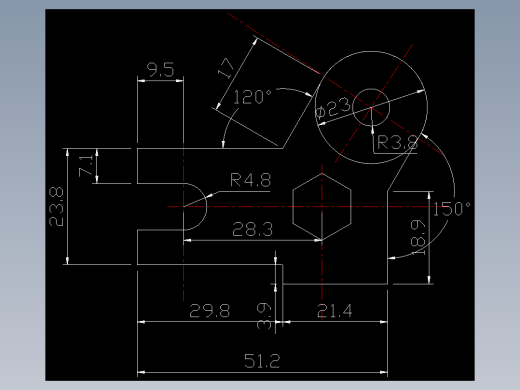
Task: Select the 17 aligned dimension text
Action: [227, 68]
